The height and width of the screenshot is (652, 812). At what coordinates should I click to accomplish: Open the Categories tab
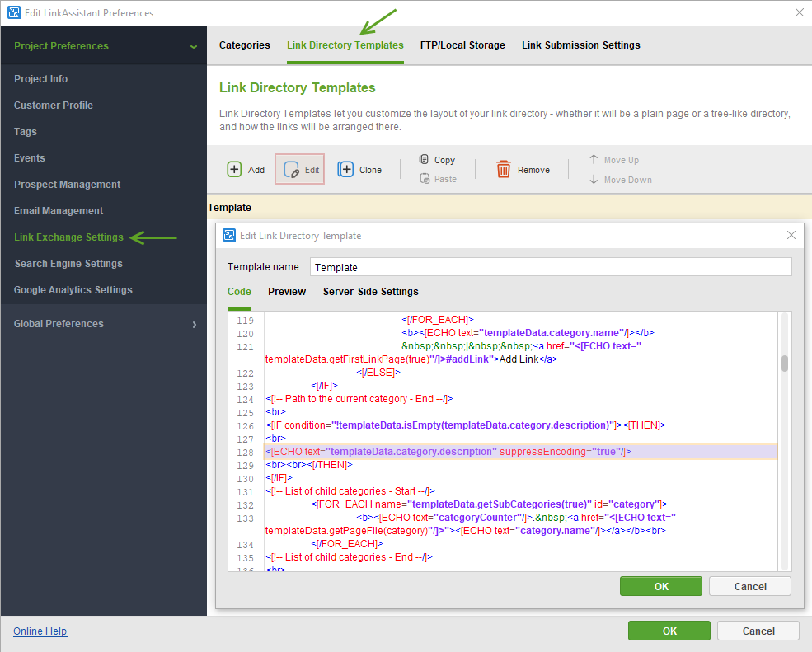point(245,45)
